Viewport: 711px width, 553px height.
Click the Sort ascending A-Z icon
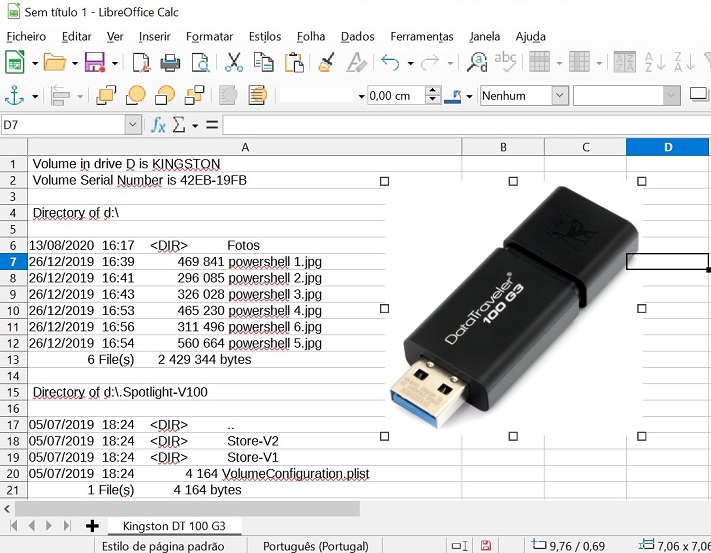coord(654,63)
